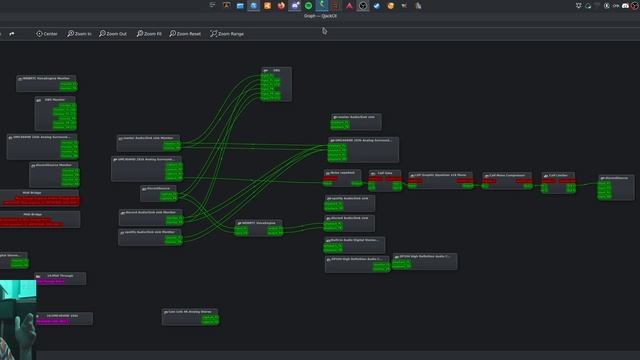Click Zoom Out on the toolbar
Image resolution: width=640 pixels, height=360 pixels.
(x=113, y=34)
